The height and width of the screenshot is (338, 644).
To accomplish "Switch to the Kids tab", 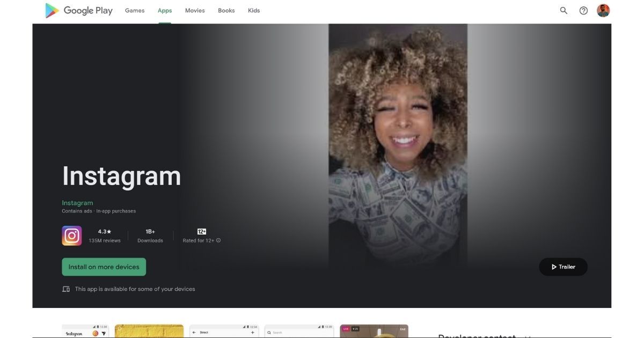I will point(254,11).
